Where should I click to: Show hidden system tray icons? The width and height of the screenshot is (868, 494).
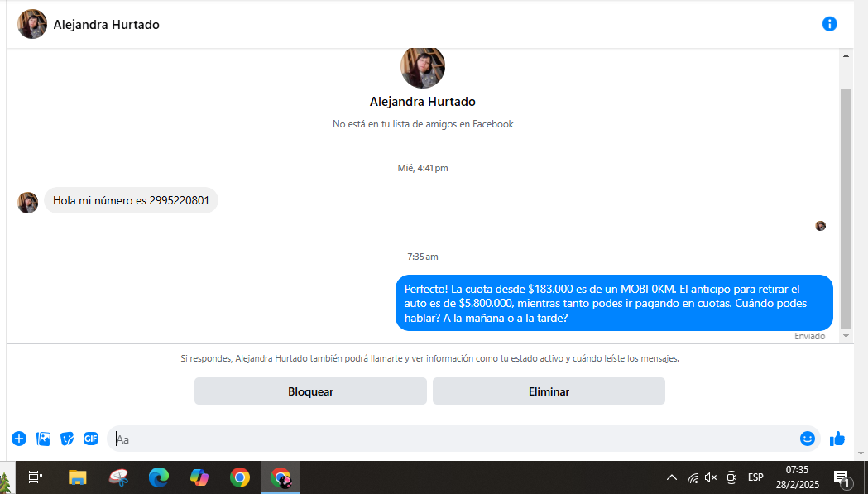click(672, 477)
